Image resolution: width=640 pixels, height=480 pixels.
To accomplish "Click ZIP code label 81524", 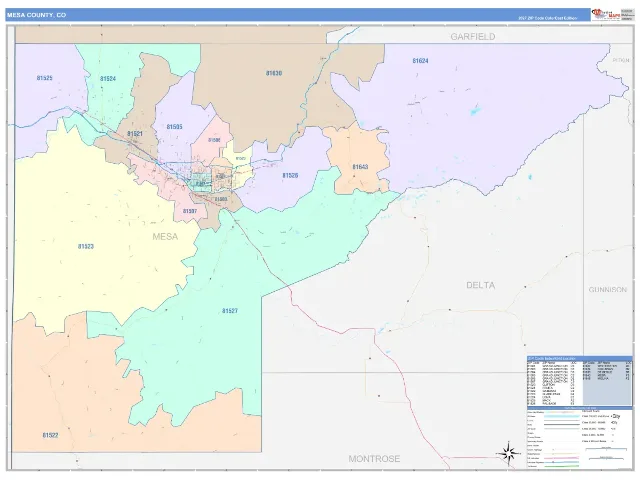I will [x=108, y=78].
